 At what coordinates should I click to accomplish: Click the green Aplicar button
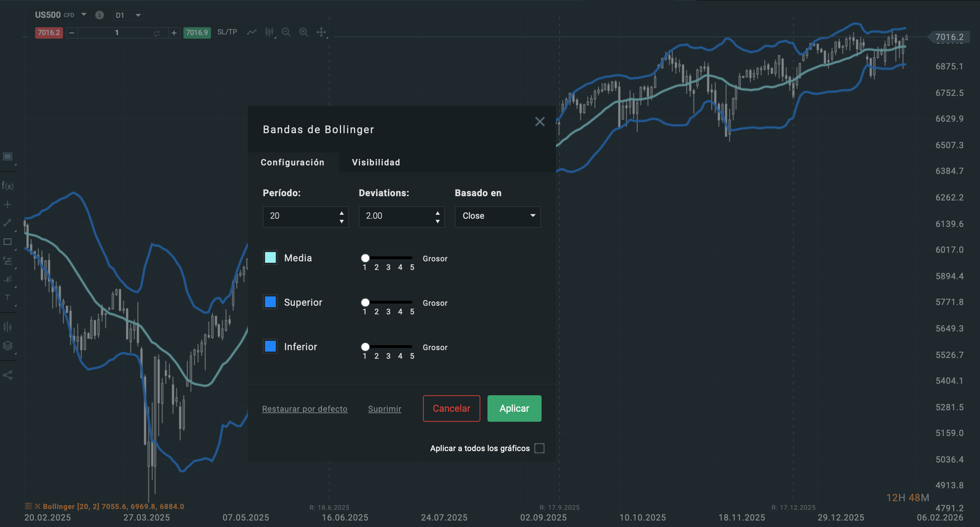514,408
